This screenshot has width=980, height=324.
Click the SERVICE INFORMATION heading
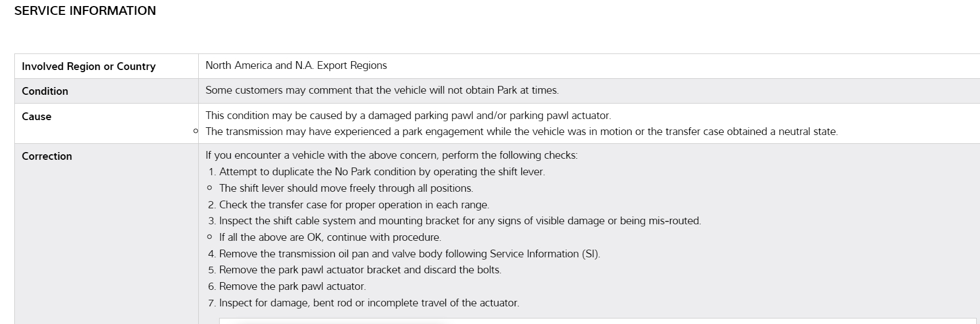click(x=85, y=11)
